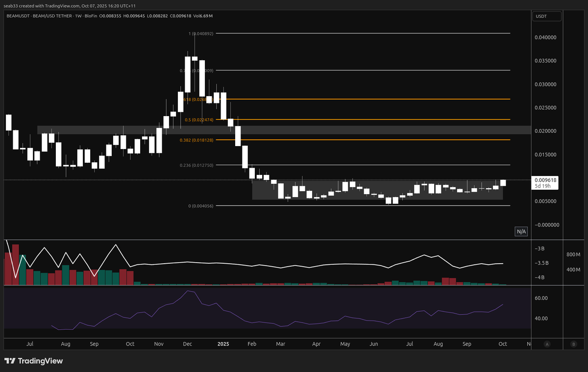
Task: Select the Fib 0.236 (0.012750) label
Action: pos(197,165)
